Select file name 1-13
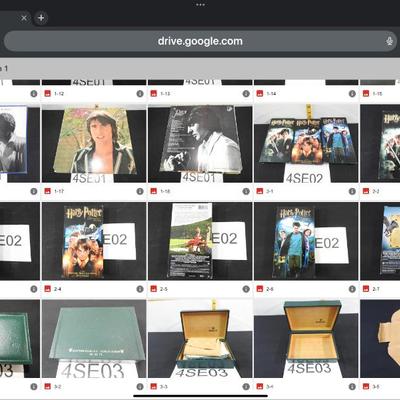The image size is (400, 400). [165, 94]
